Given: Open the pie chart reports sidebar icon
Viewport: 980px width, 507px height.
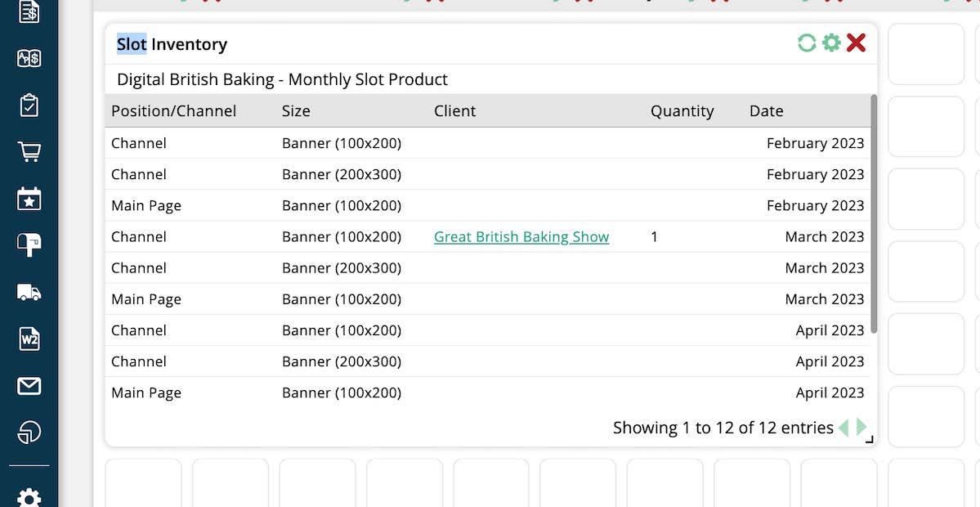Looking at the screenshot, I should click(x=29, y=432).
